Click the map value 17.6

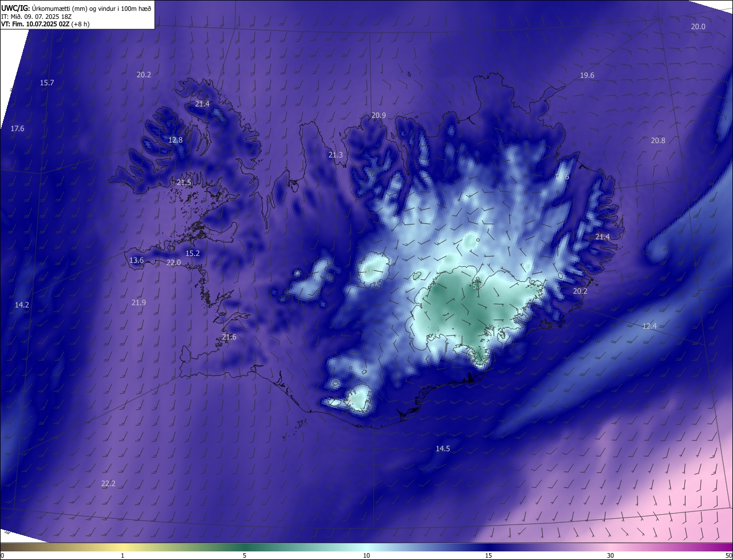point(18,129)
